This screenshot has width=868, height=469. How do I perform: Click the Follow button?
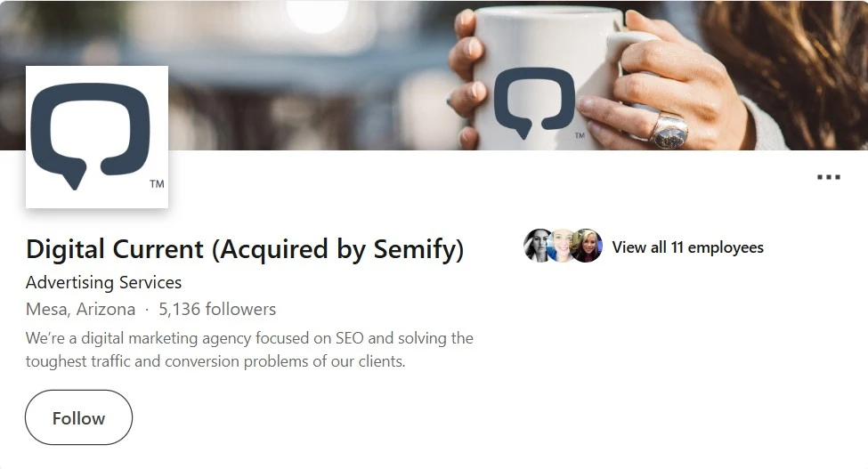78,417
